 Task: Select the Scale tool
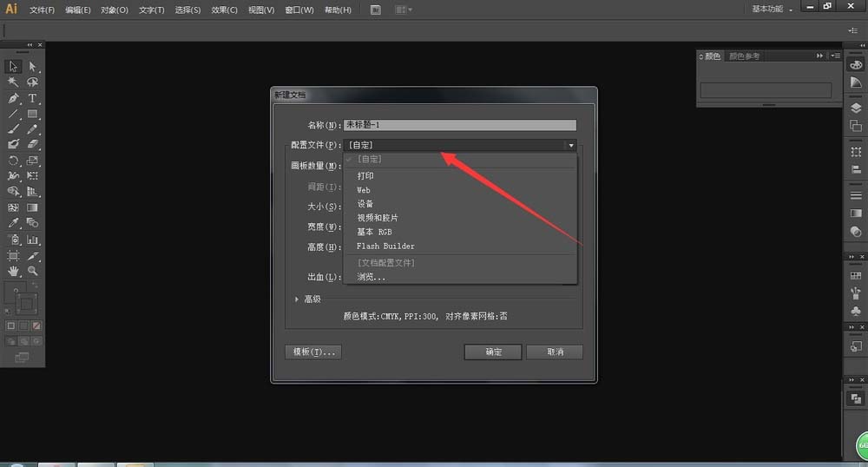point(33,161)
